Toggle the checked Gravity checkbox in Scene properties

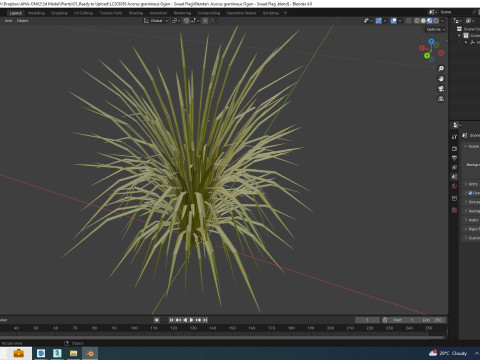470,193
